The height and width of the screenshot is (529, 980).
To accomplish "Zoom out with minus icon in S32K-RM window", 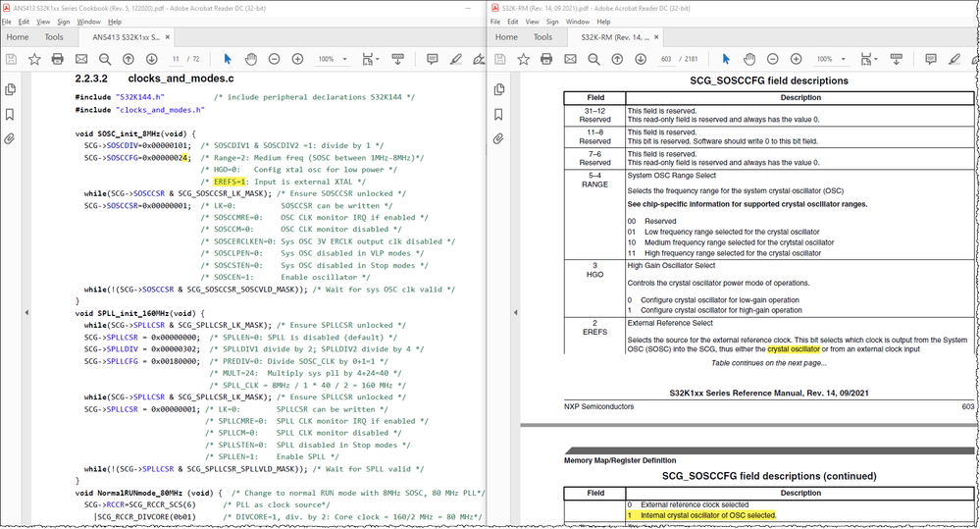I will pos(772,59).
